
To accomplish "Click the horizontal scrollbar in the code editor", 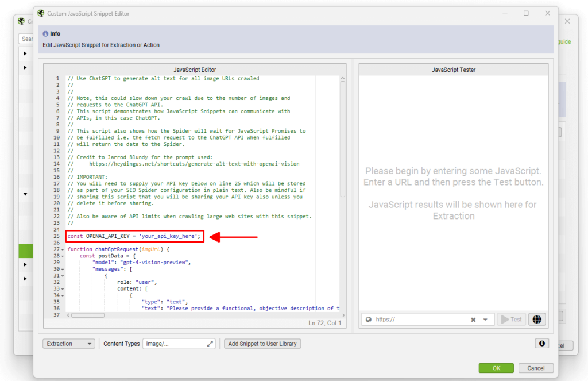I will tap(88, 315).
